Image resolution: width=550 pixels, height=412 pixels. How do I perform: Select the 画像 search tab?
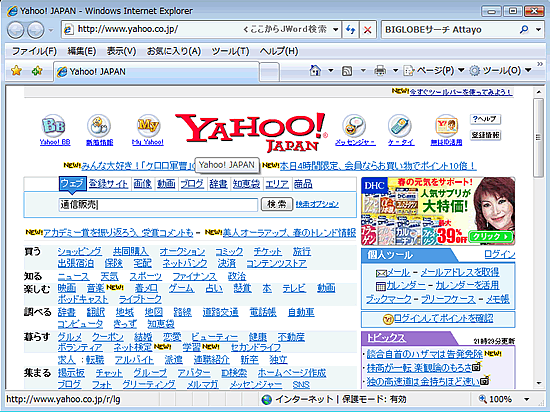coord(142,184)
